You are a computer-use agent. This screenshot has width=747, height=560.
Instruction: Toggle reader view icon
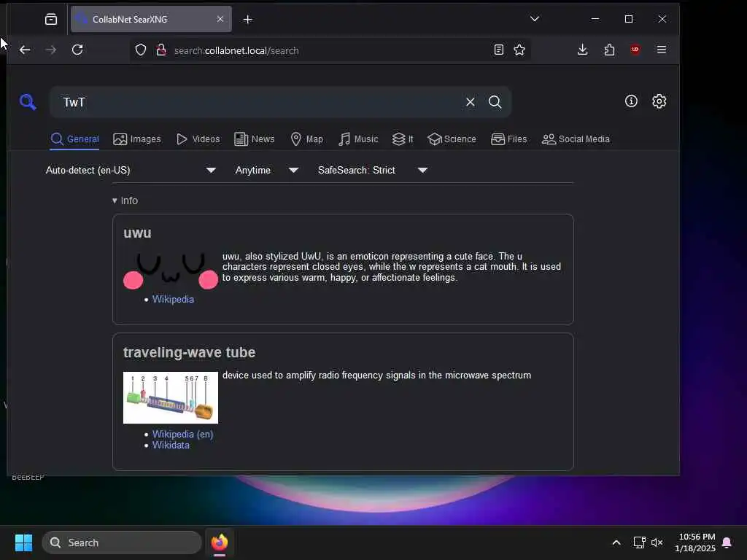click(x=499, y=50)
